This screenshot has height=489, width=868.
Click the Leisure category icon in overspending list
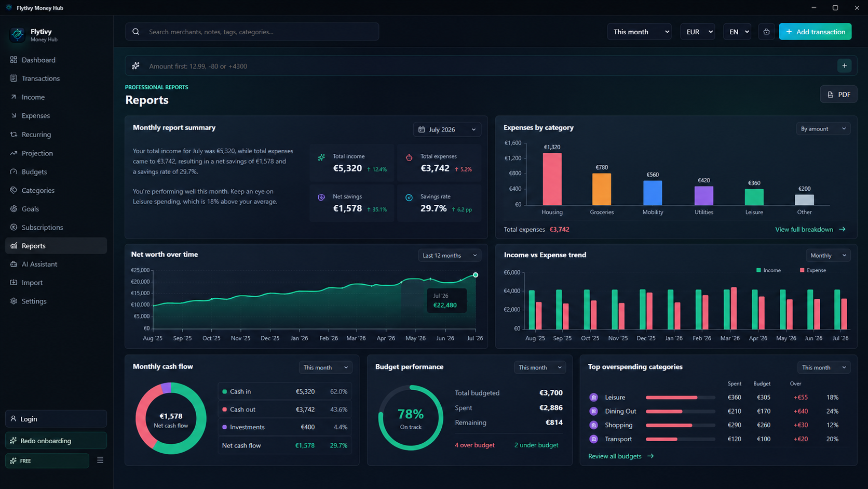(594, 398)
